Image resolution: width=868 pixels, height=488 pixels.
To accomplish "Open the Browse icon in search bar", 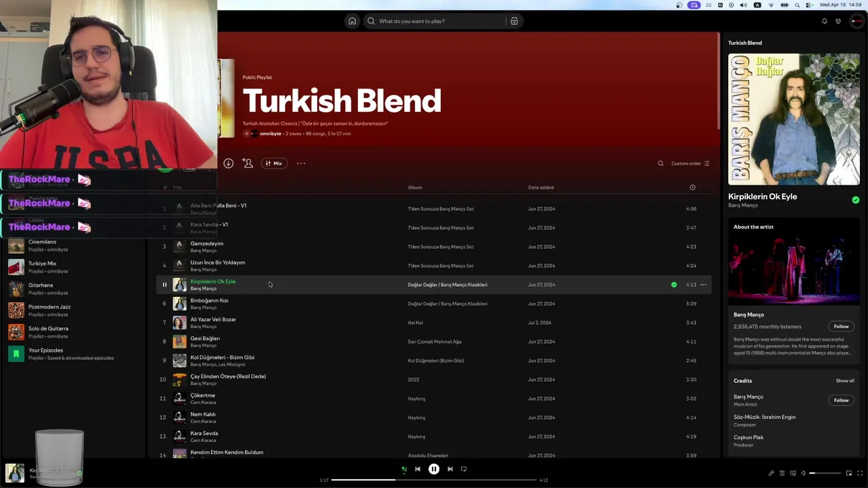I will 514,21.
